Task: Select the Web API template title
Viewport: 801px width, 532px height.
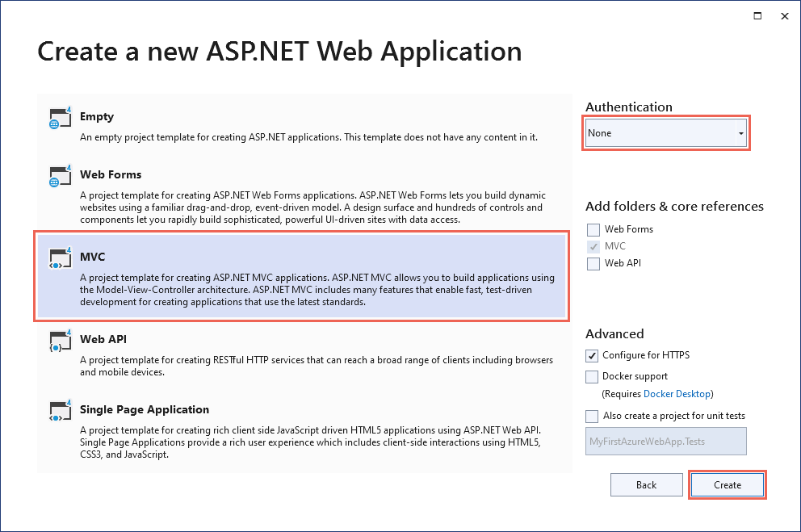Action: point(103,340)
